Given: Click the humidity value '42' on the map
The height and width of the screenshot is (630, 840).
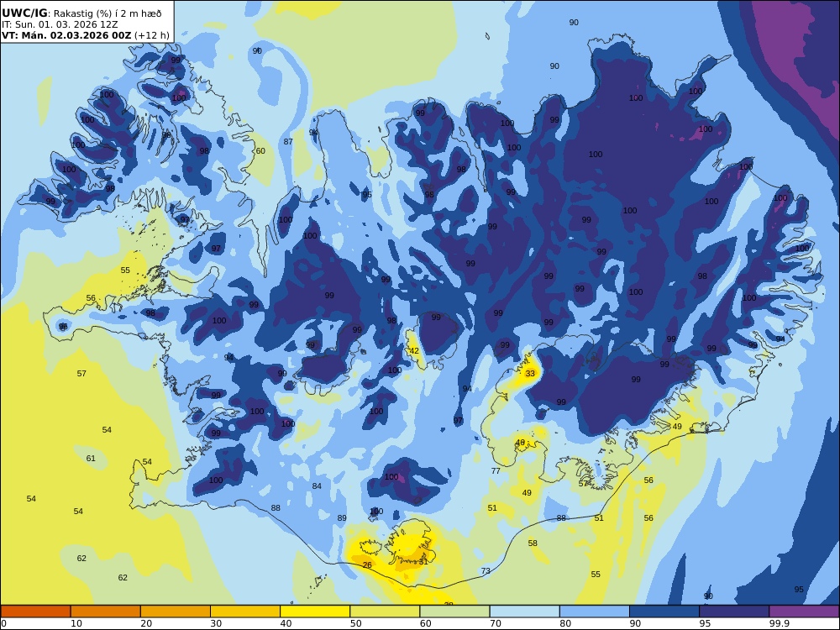Looking at the screenshot, I should coord(414,351).
